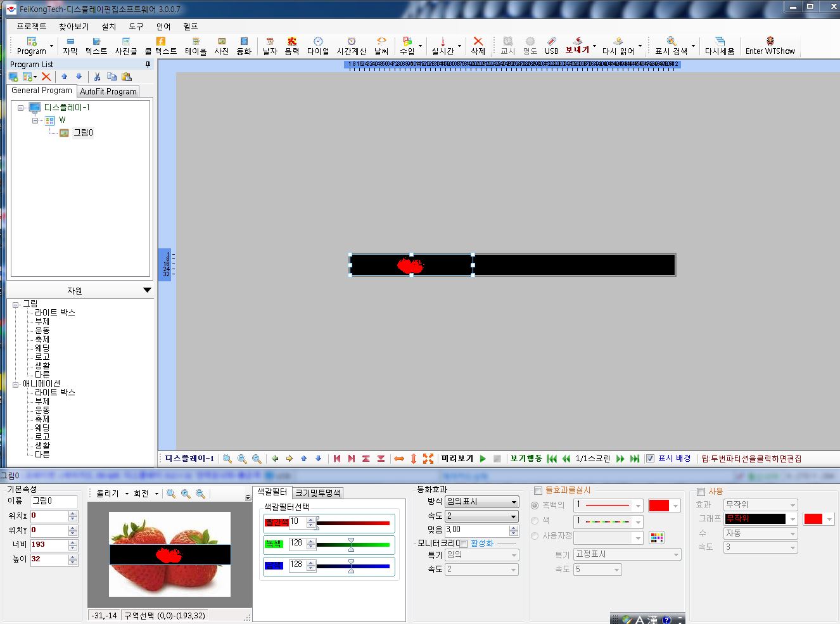Expand the 자원 panel arrow

pos(147,290)
